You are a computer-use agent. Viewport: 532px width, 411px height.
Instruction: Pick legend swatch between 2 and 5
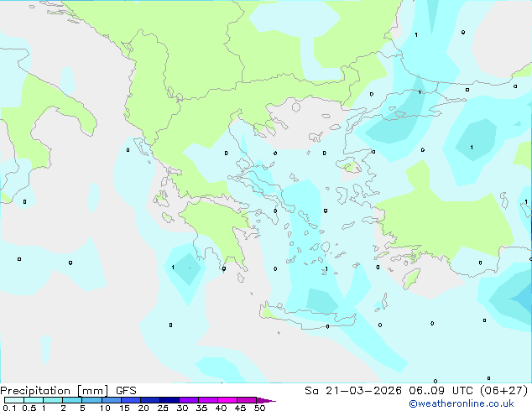(72, 400)
